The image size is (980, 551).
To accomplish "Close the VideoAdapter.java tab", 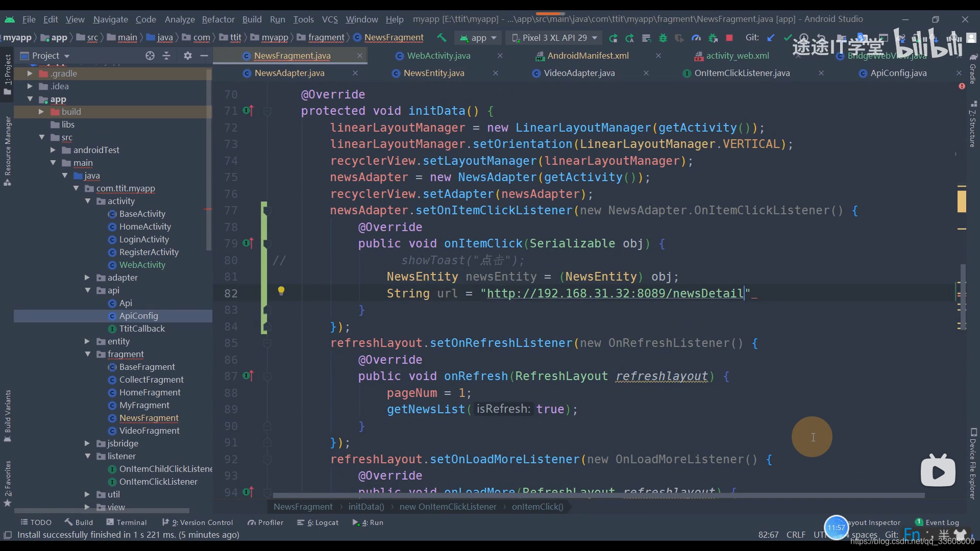I will tap(646, 73).
